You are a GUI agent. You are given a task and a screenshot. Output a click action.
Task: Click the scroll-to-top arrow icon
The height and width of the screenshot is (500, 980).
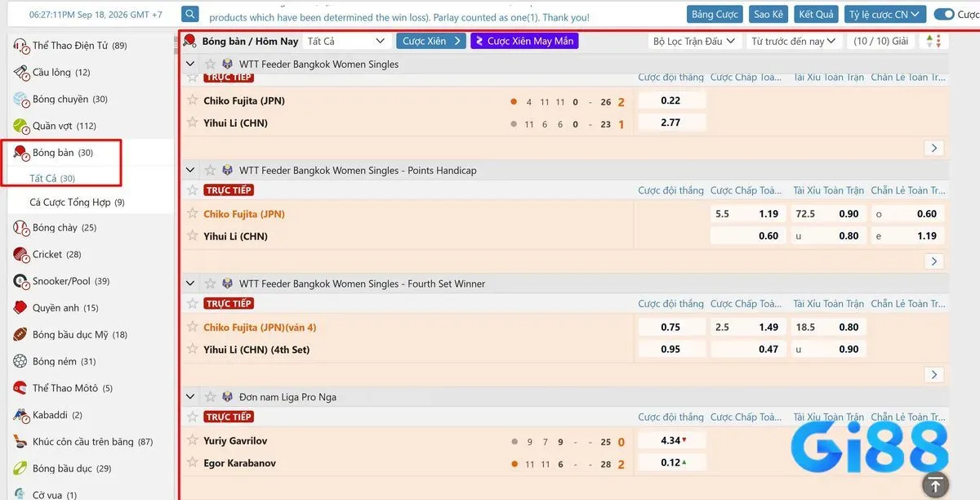tap(935, 484)
